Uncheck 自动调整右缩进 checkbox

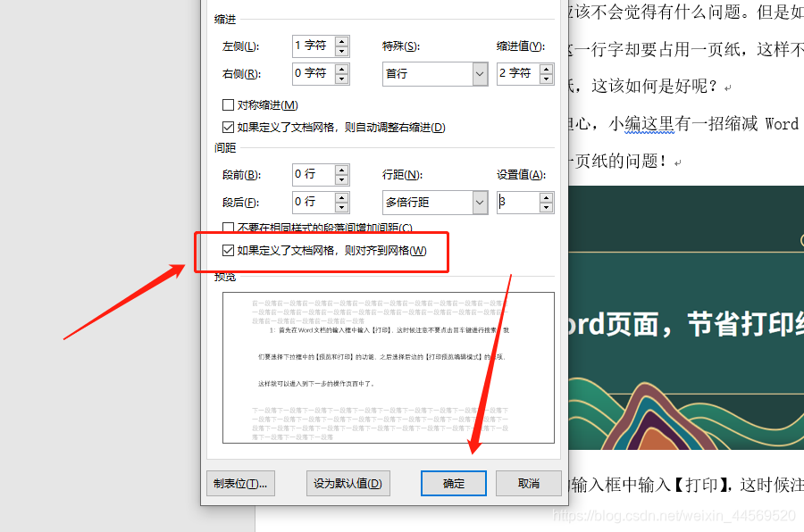(x=228, y=127)
